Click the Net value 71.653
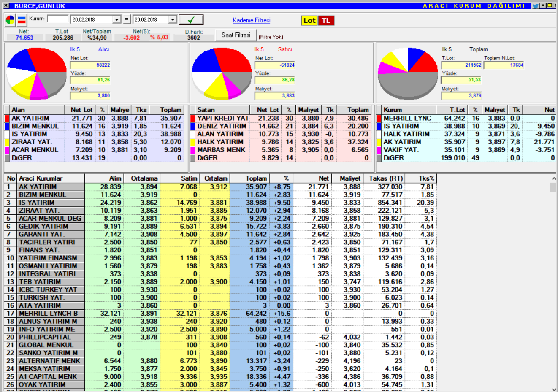 (x=24, y=38)
